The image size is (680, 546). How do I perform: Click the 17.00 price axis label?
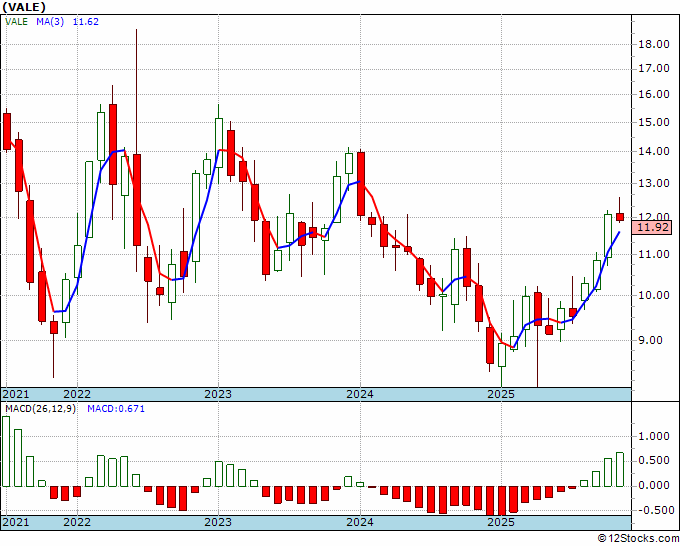(x=654, y=69)
